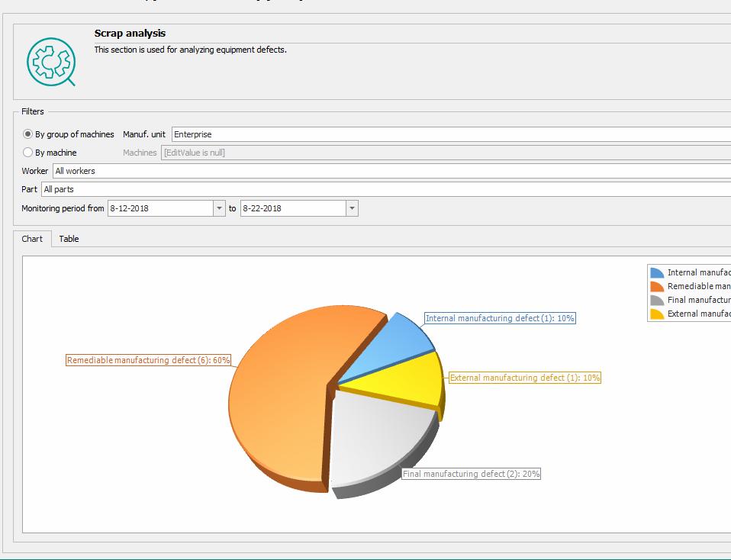The height and width of the screenshot is (560, 731).
Task: Switch to the Table tab
Action: (69, 239)
